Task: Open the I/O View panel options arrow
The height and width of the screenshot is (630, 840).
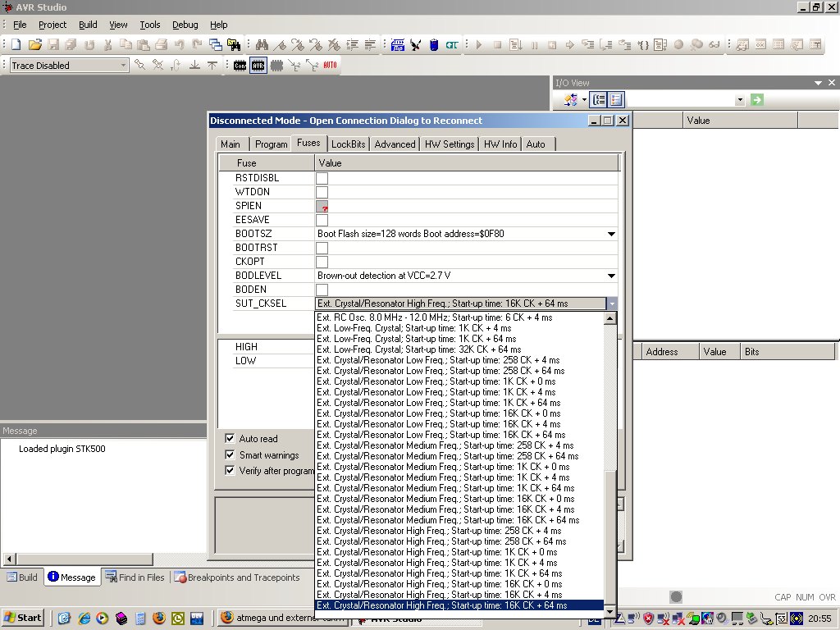Action: pos(818,83)
